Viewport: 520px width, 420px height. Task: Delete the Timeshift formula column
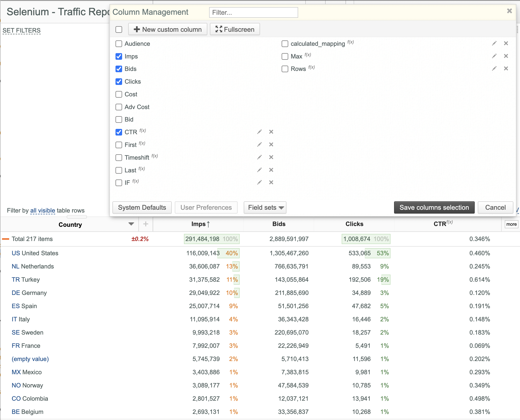coord(271,157)
